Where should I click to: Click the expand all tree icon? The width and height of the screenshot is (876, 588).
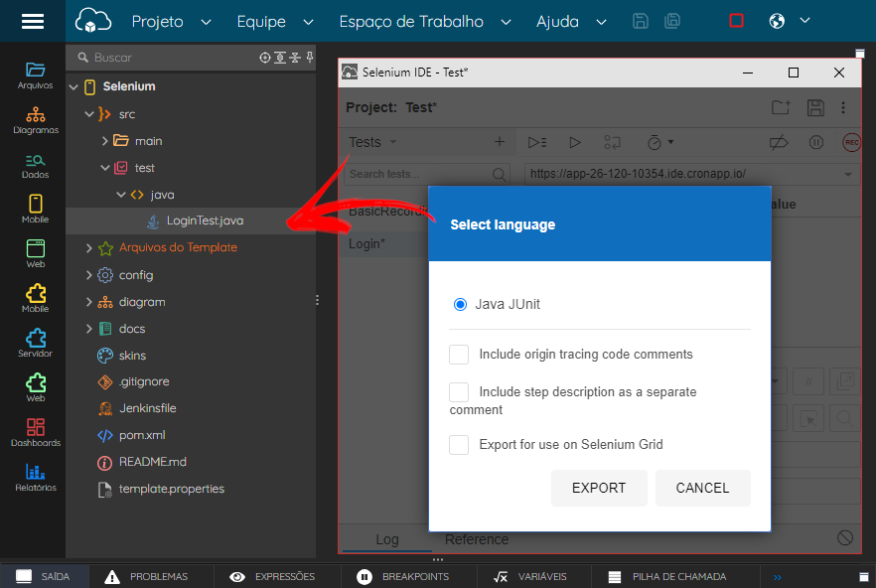[x=280, y=58]
